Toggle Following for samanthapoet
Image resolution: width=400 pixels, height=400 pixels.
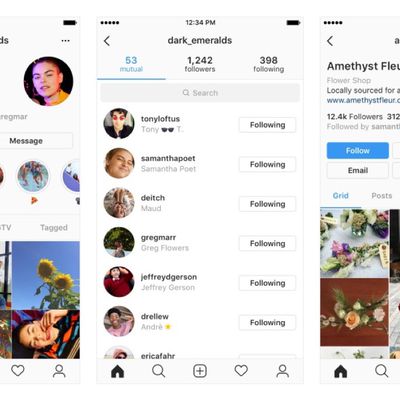coord(267,164)
